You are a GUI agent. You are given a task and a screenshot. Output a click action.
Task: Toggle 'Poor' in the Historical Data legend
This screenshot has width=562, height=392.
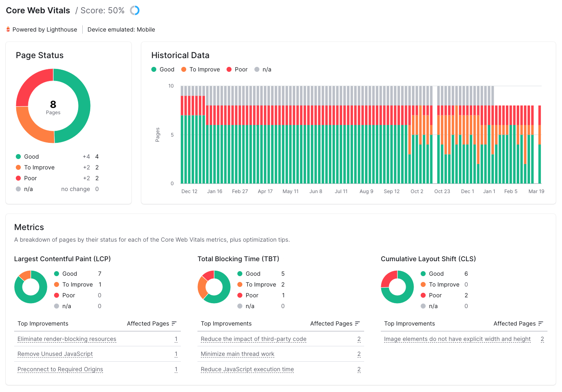click(x=237, y=69)
